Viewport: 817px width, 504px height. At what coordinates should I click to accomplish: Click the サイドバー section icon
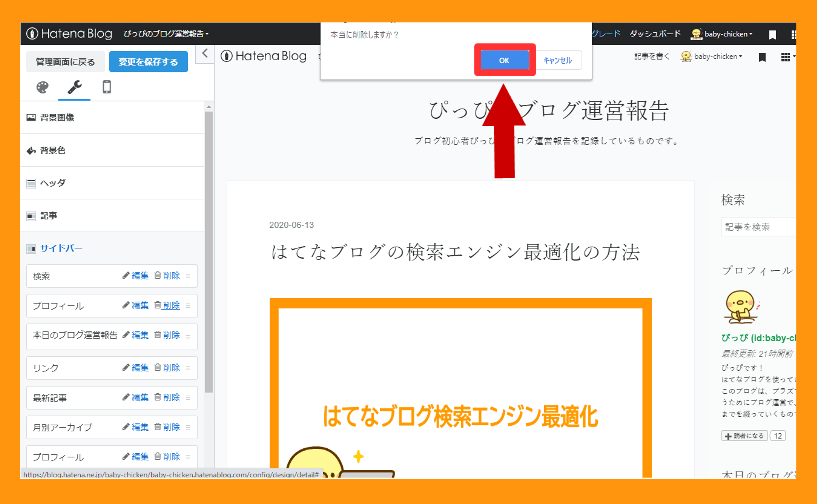click(31, 249)
